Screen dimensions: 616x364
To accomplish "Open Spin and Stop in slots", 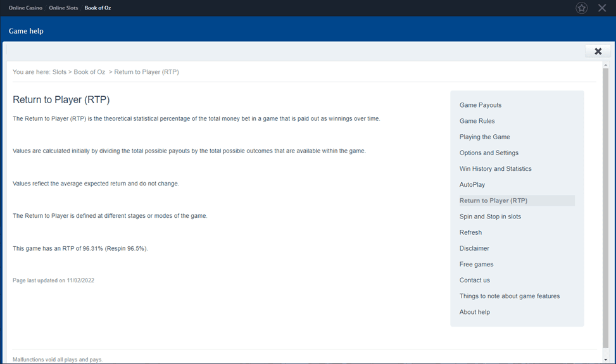I will point(490,217).
